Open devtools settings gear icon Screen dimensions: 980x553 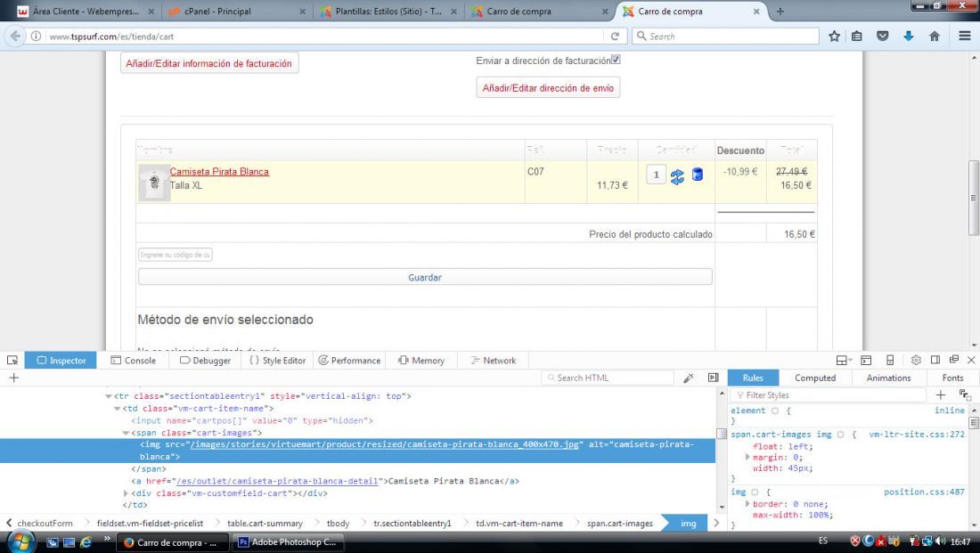916,361
